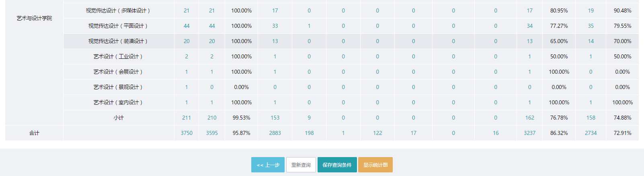The image size is (644, 176).
Task: Open the 158 link in 小计 row
Action: 591,118
